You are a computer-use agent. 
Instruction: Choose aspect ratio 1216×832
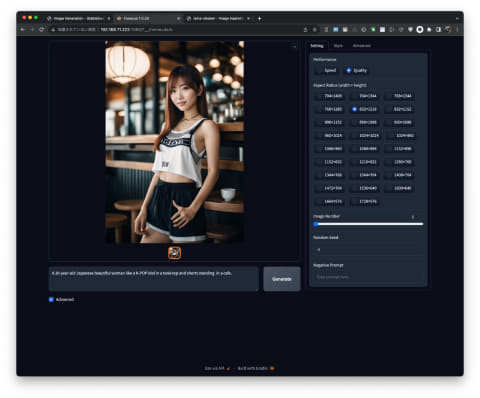364,162
